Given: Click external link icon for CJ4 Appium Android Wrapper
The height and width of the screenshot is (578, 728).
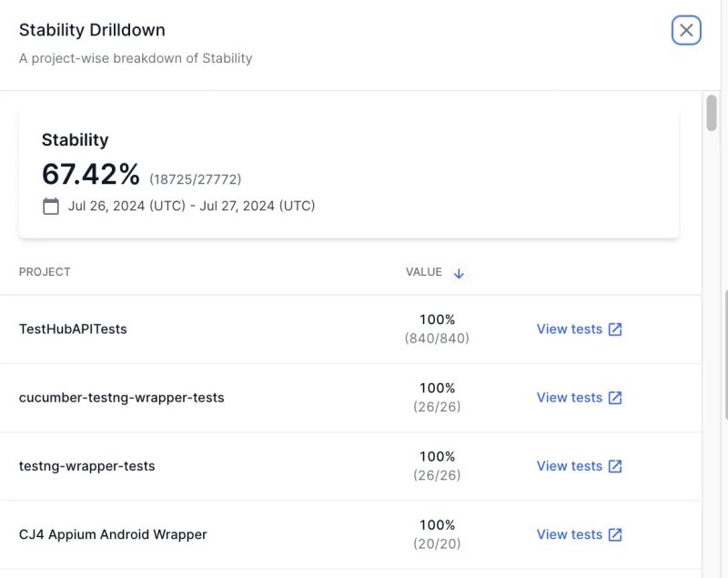Looking at the screenshot, I should [615, 534].
